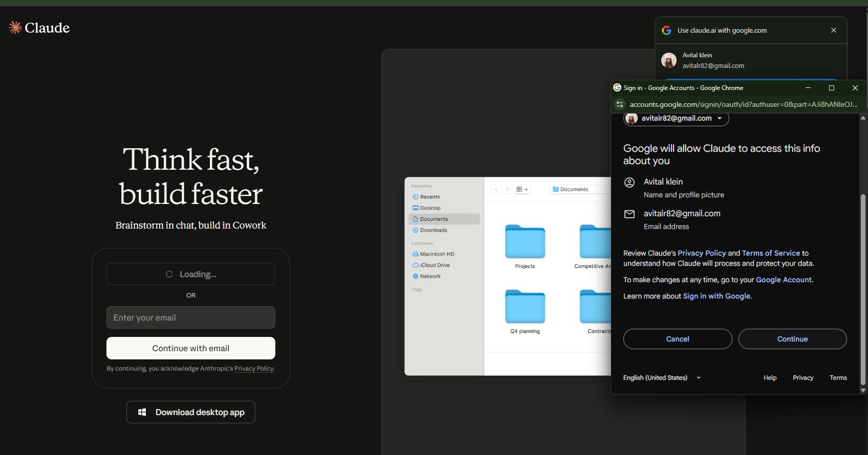
Task: Open the view options dropdown in the Finder illustration
Action: 522,189
